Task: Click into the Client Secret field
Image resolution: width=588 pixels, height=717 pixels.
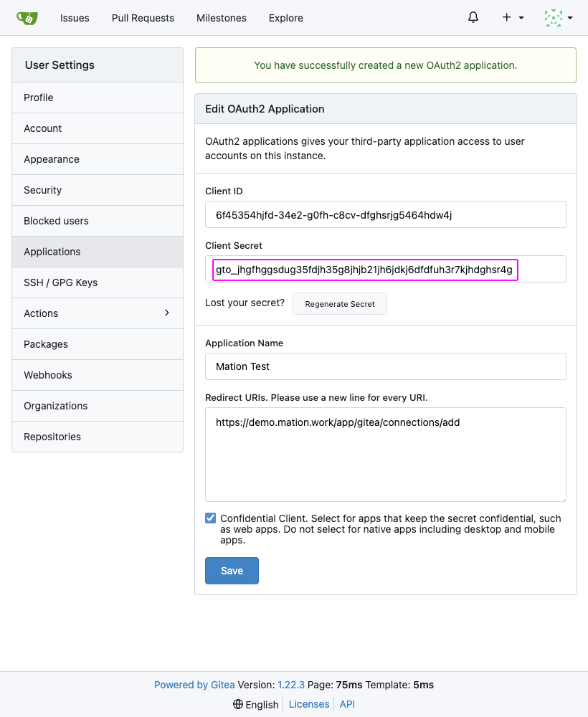Action: pyautogui.click(x=386, y=269)
